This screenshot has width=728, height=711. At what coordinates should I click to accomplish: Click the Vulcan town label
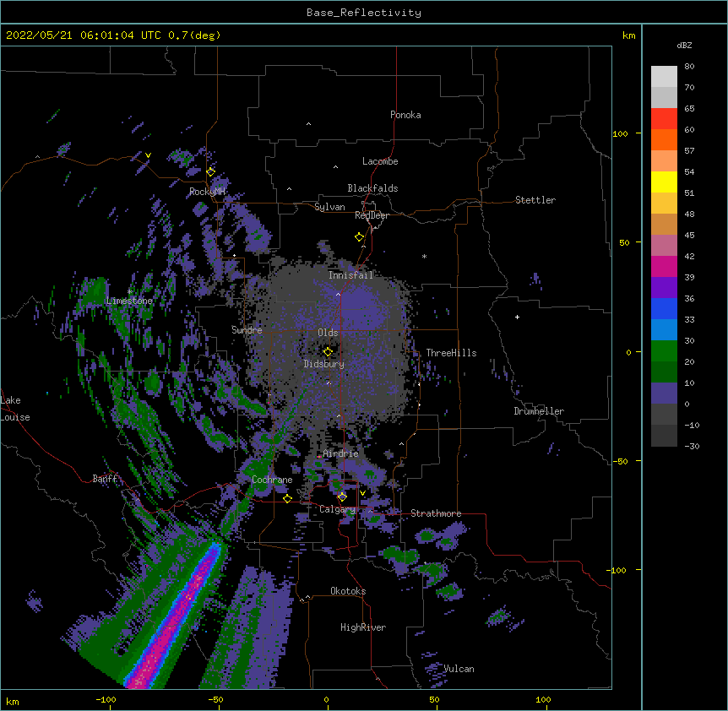tap(459, 669)
